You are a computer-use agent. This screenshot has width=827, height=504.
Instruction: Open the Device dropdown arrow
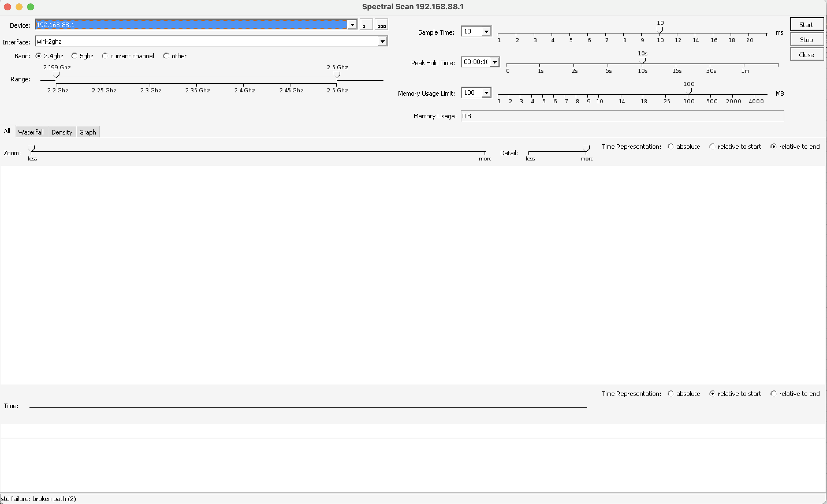pyautogui.click(x=352, y=25)
